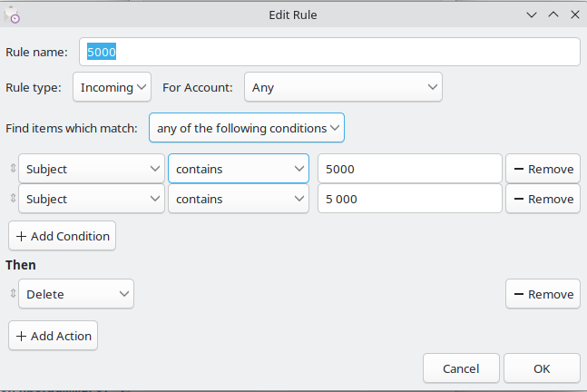Open the second condition's contains dropdown
Screen dimensions: 587x392
239,199
